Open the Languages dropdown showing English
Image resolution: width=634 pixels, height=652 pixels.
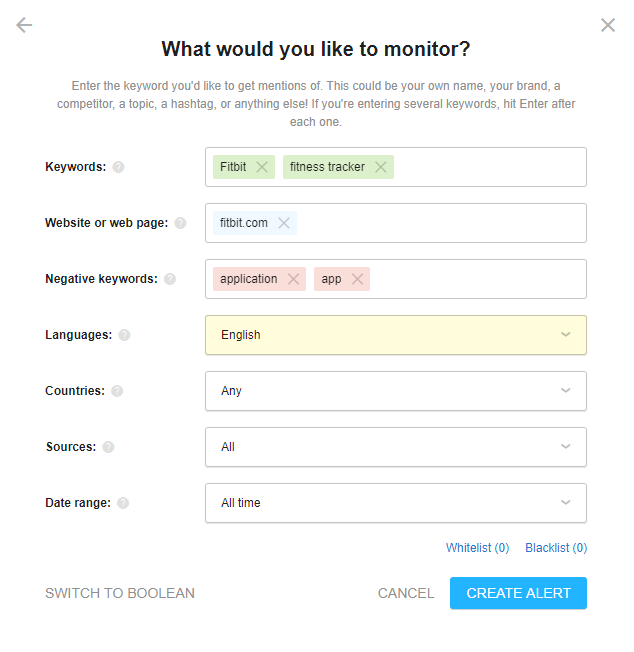(396, 335)
